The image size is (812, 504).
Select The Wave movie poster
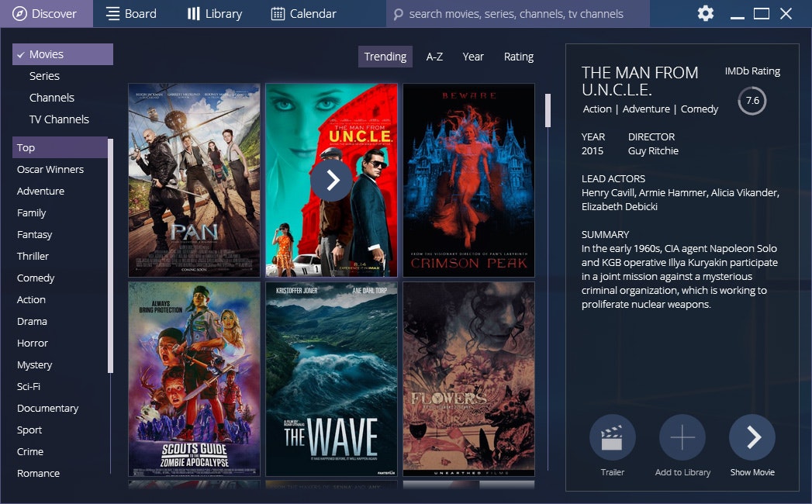point(331,379)
